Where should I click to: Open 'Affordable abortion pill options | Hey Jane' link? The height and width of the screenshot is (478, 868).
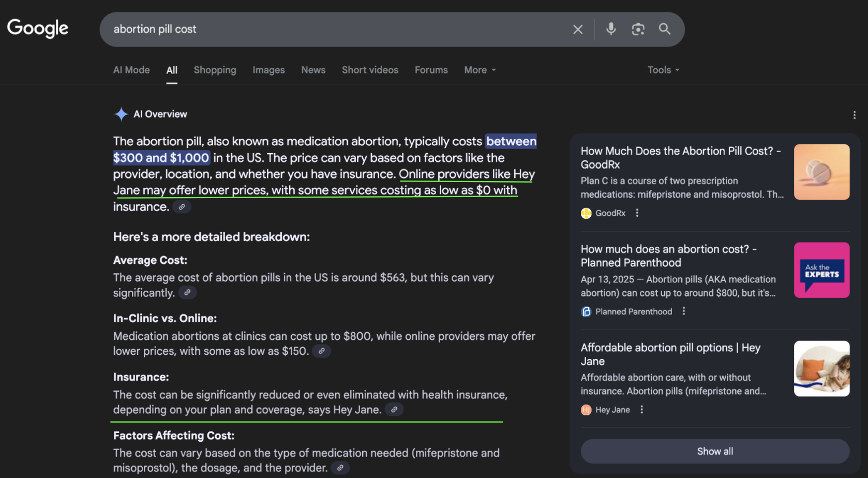coord(670,354)
